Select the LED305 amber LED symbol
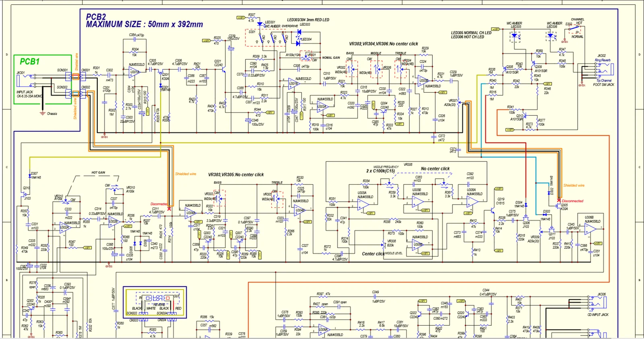644x339 pixels. click(x=515, y=35)
